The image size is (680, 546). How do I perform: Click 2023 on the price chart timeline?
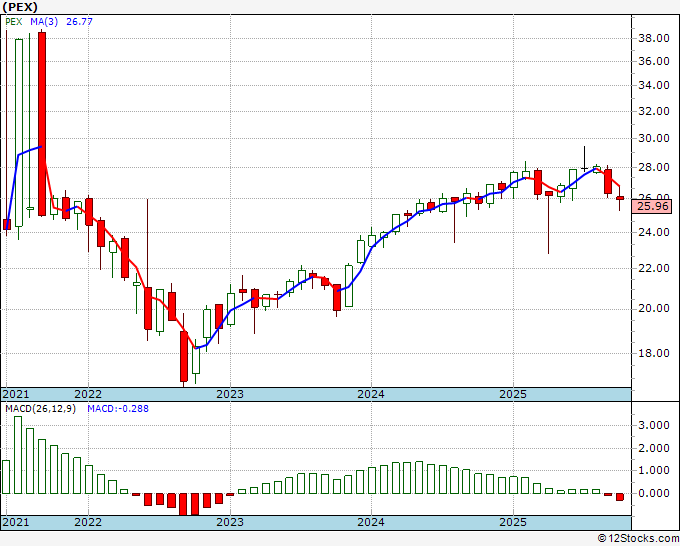230,394
